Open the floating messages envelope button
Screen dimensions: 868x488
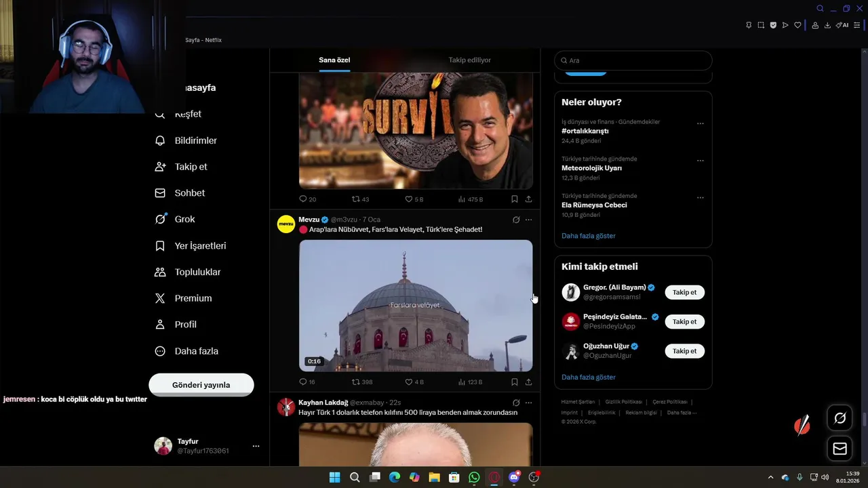click(x=840, y=449)
